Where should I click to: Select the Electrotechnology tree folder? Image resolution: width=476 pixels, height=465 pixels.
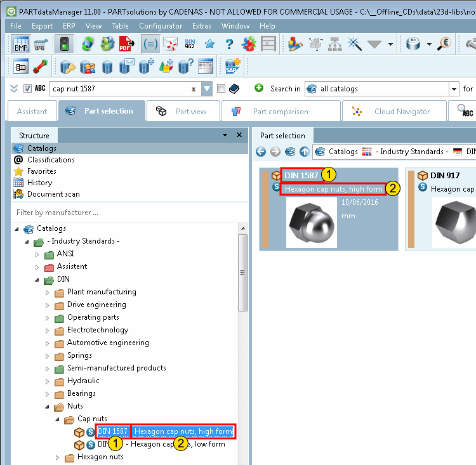click(x=98, y=331)
